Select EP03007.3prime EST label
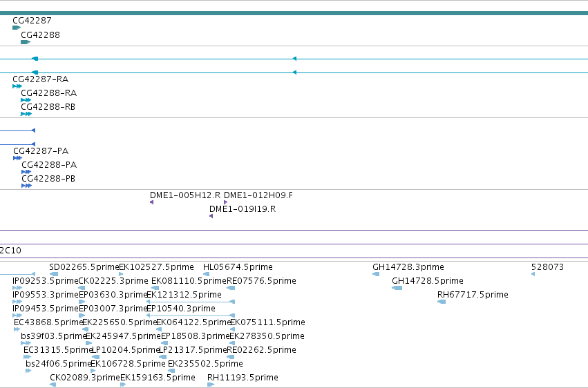Image resolution: width=588 pixels, height=388 pixels. point(113,309)
